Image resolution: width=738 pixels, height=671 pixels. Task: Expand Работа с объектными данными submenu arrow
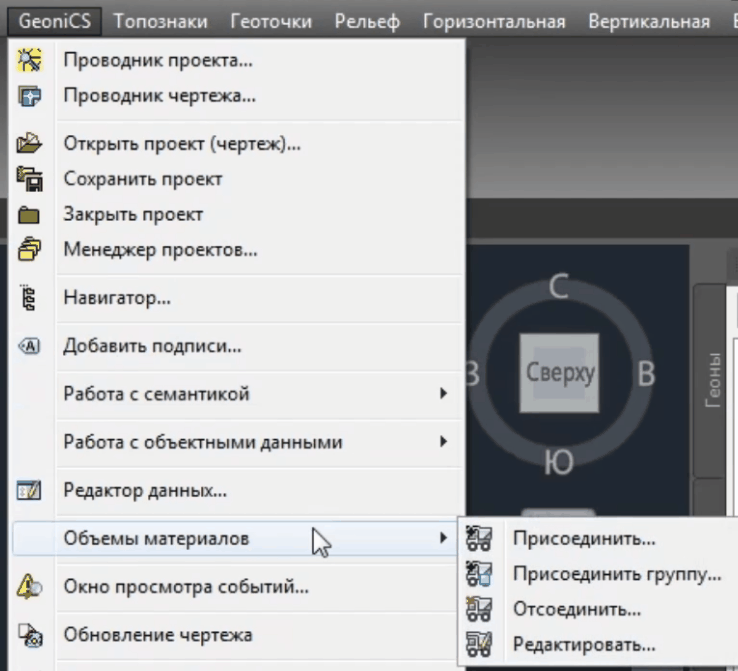443,441
